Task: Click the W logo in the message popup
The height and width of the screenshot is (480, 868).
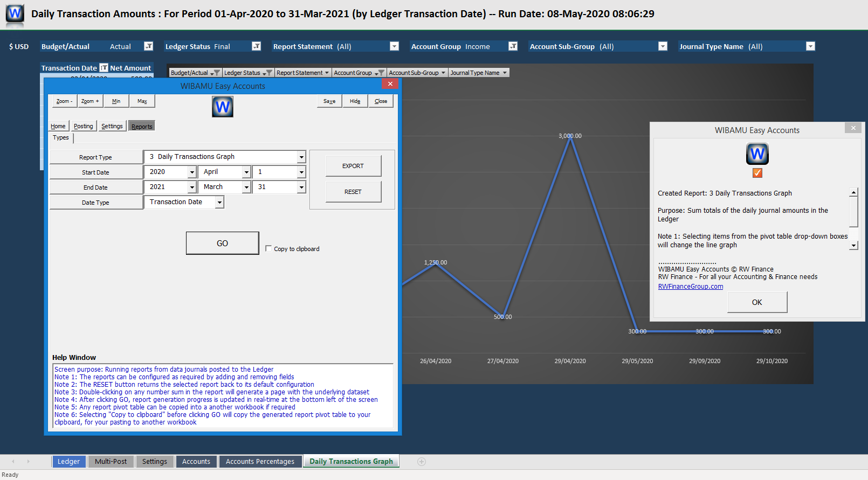Action: 757,154
